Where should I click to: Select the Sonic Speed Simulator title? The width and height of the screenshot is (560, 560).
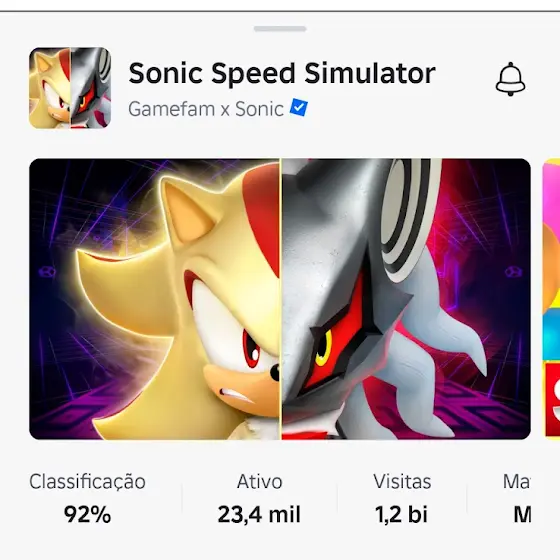pos(282,73)
